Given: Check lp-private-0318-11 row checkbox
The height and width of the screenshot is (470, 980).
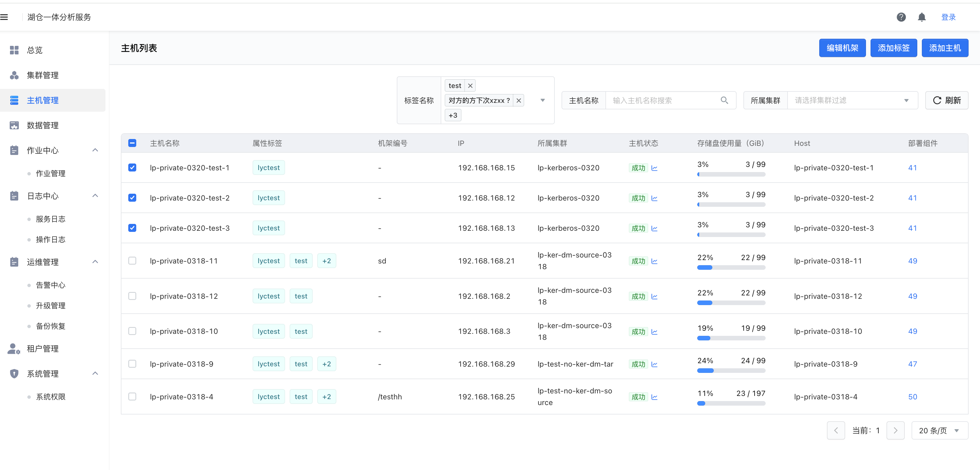Looking at the screenshot, I should tap(132, 261).
